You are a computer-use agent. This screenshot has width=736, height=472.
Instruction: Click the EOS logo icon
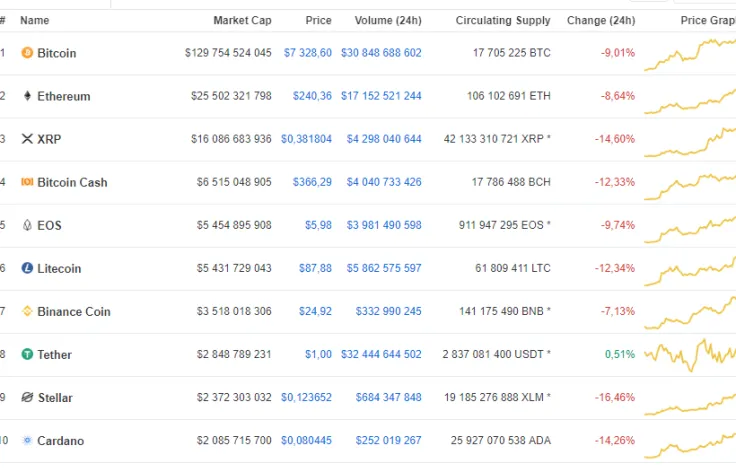[27, 225]
